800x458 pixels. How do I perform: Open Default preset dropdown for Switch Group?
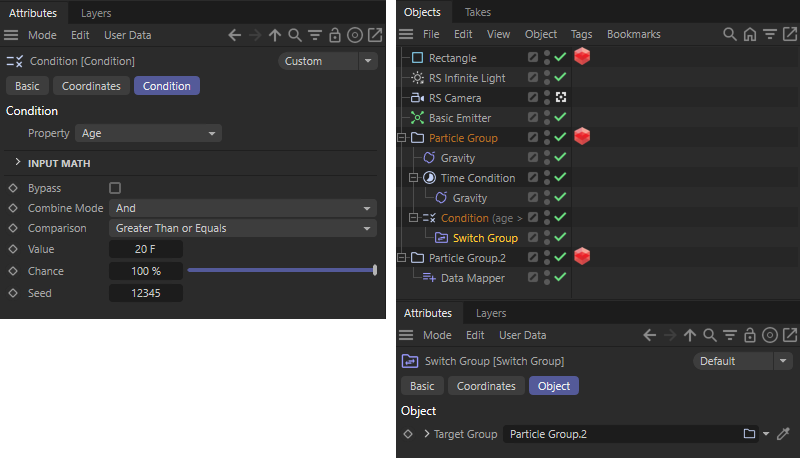pos(743,361)
